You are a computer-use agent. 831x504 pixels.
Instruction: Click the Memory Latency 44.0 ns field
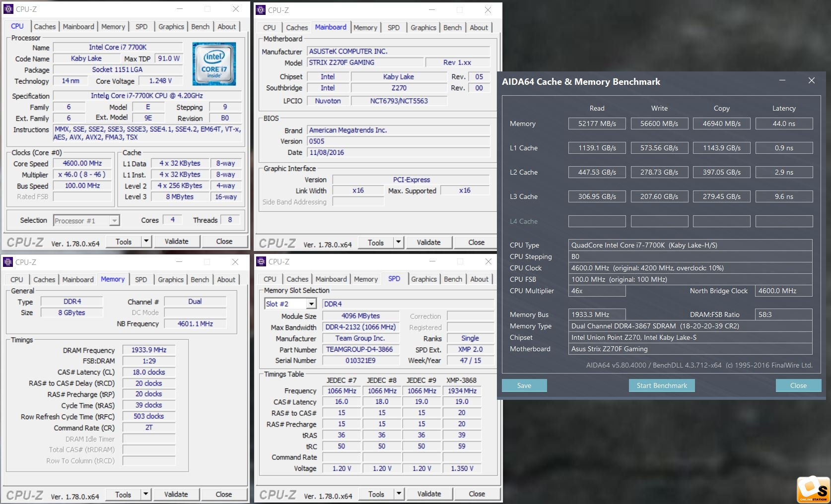point(784,124)
